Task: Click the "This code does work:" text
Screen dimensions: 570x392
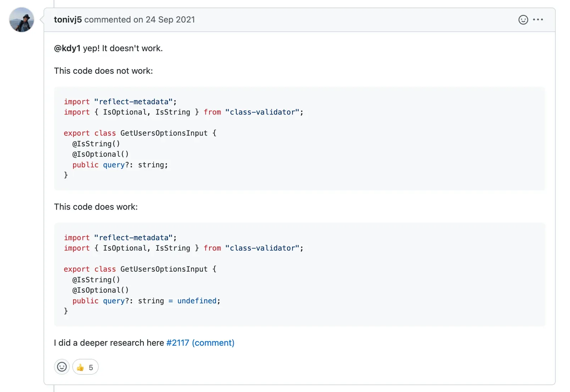Action: (x=96, y=207)
